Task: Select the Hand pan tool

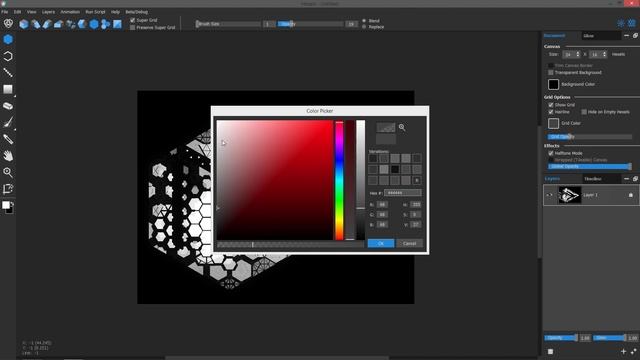Action: pos(8,156)
